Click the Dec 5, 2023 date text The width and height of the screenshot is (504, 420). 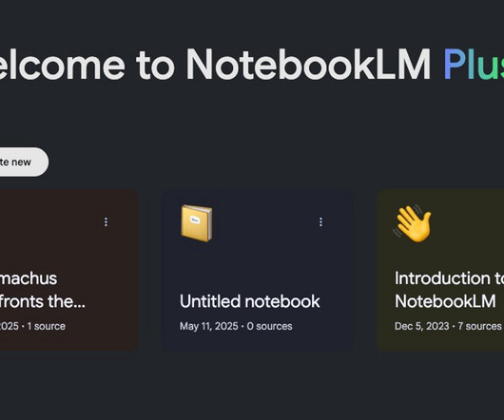[x=421, y=326]
